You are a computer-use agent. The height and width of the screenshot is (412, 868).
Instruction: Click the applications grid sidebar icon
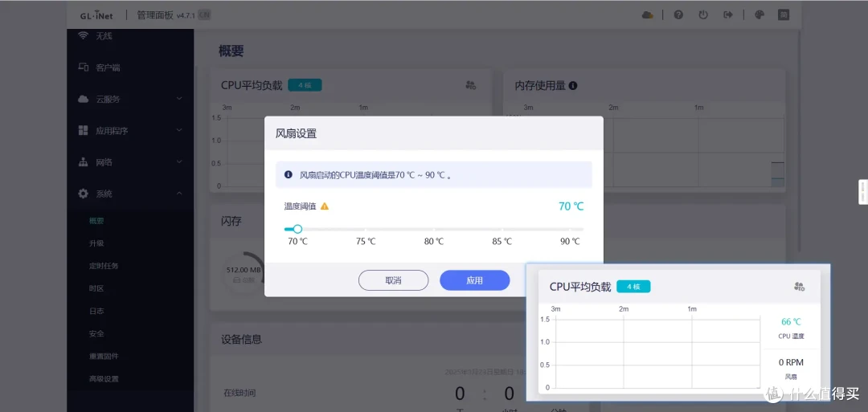click(x=83, y=131)
